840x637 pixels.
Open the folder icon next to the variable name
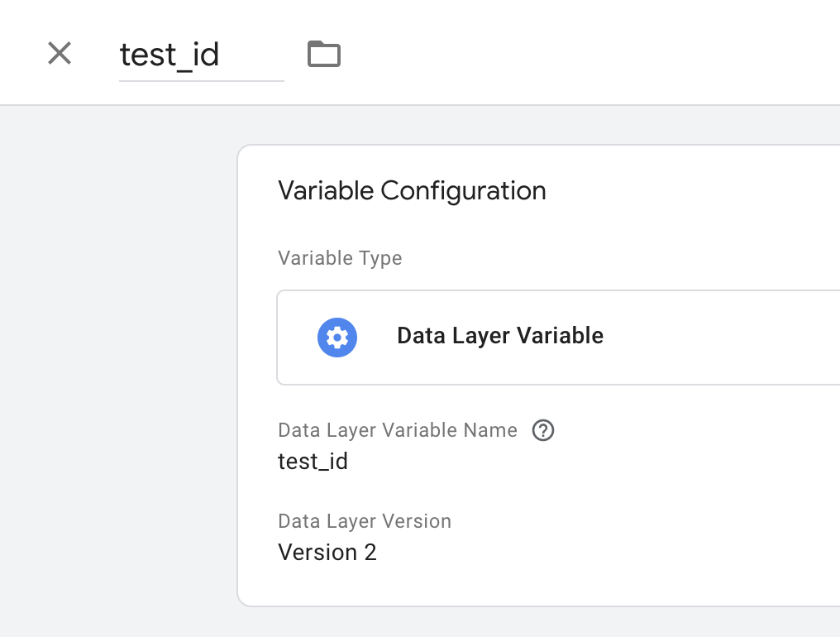pos(323,52)
